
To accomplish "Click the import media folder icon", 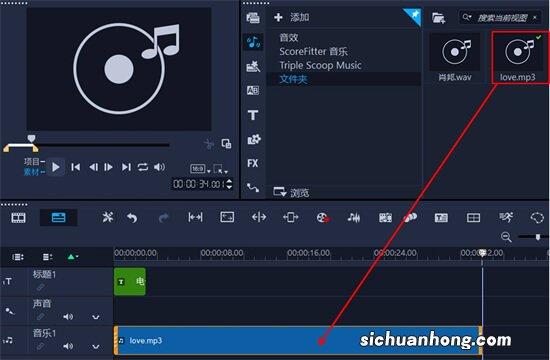I will 438,18.
